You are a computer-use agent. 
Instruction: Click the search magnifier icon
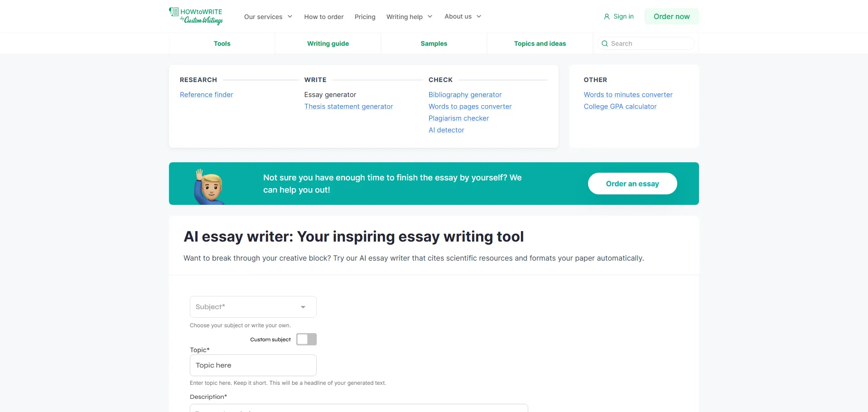click(x=604, y=44)
